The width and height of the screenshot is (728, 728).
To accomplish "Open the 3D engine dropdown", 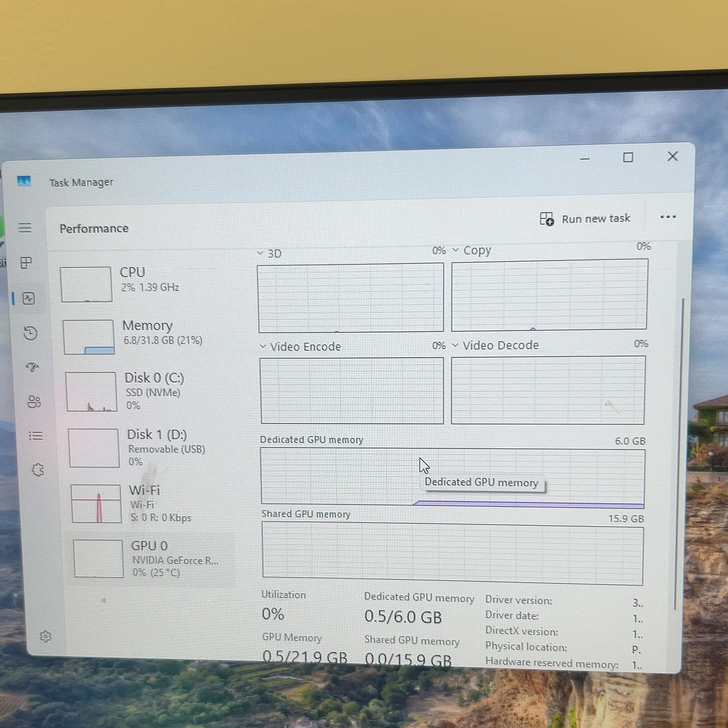I will [x=269, y=253].
